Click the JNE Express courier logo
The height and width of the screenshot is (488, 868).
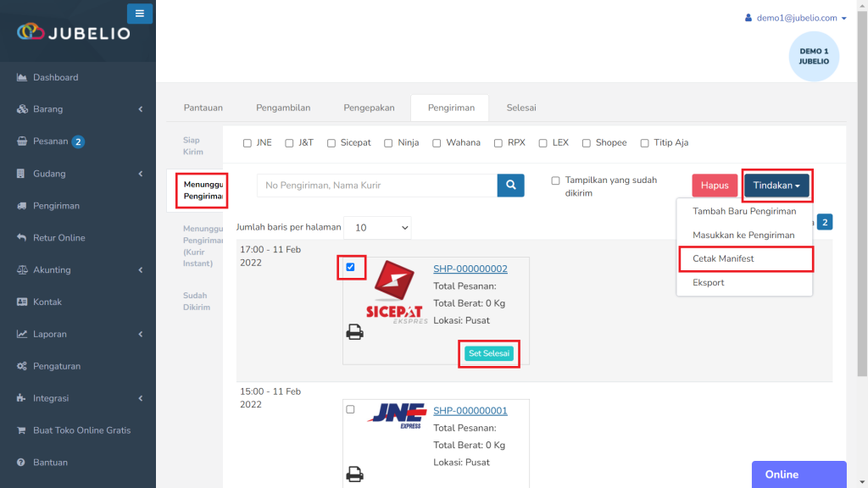pyautogui.click(x=397, y=415)
